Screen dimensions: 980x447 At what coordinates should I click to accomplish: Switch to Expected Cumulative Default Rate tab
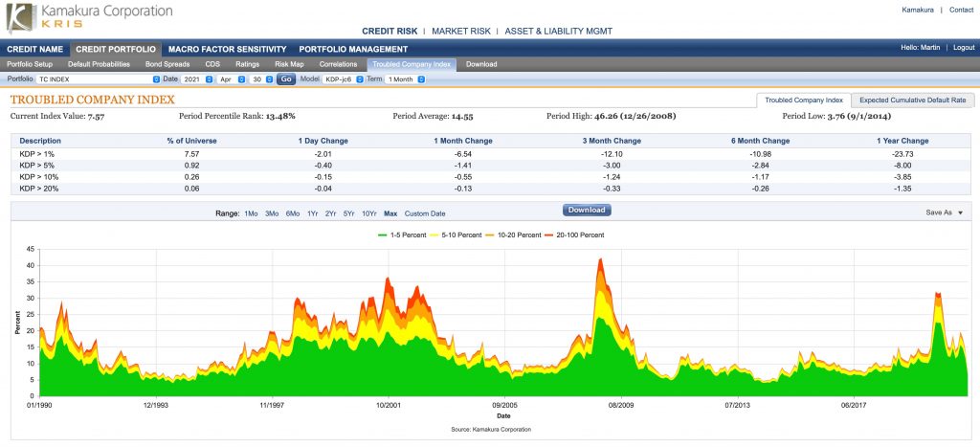pos(912,101)
